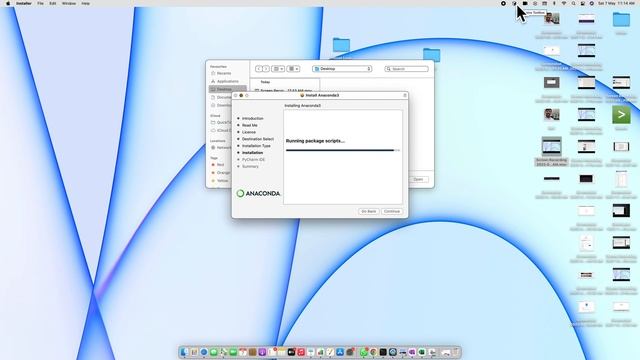
Task: Open Finder from the Dock
Action: 184,352
